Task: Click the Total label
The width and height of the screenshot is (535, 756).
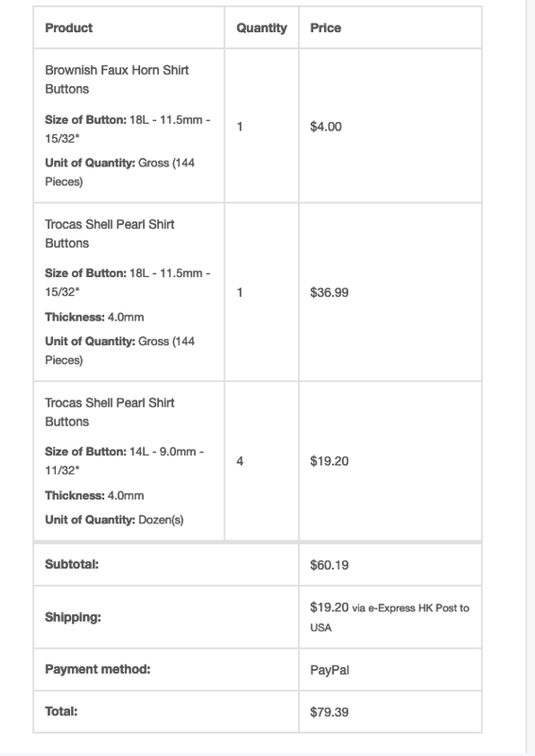Action: click(x=61, y=712)
